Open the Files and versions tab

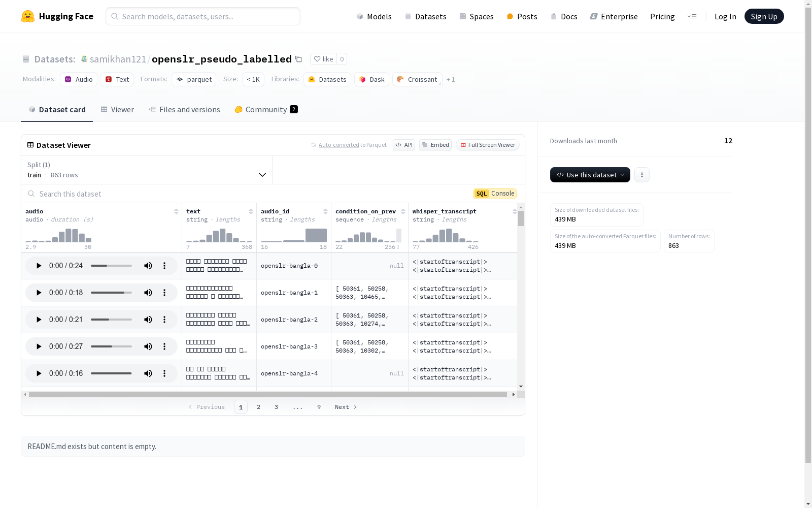tap(184, 110)
